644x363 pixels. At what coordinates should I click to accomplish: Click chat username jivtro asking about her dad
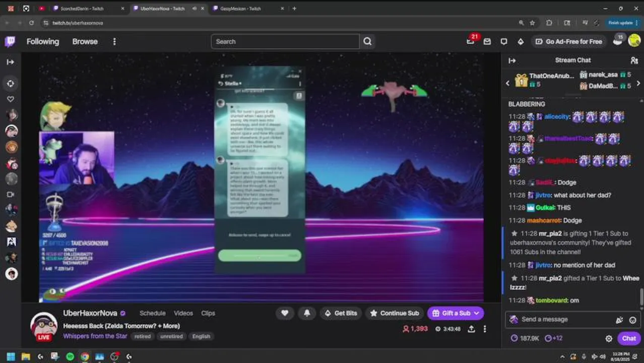(x=543, y=195)
